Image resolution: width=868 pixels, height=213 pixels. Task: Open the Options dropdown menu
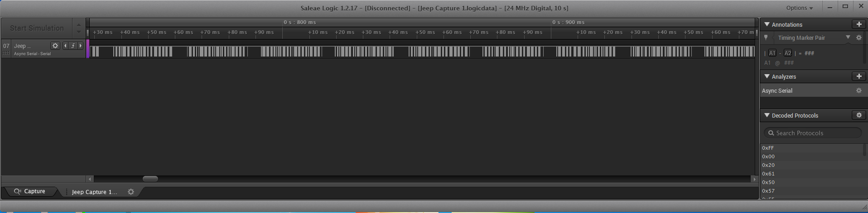pos(800,8)
